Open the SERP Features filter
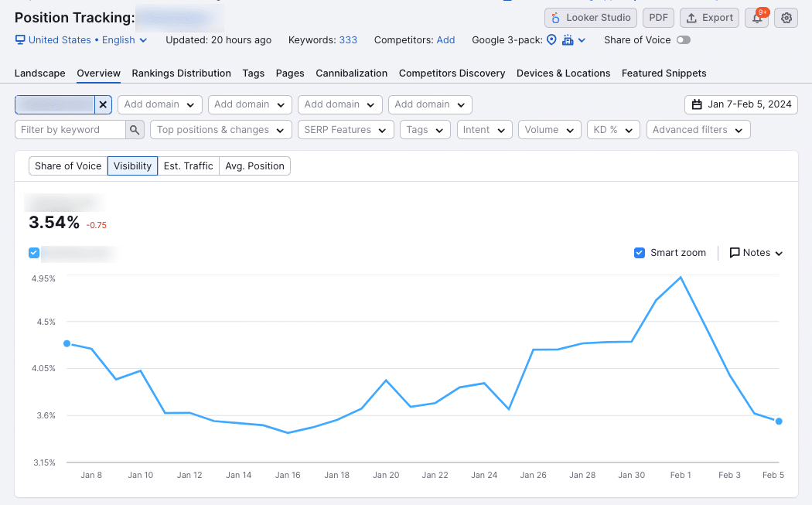 coord(346,129)
